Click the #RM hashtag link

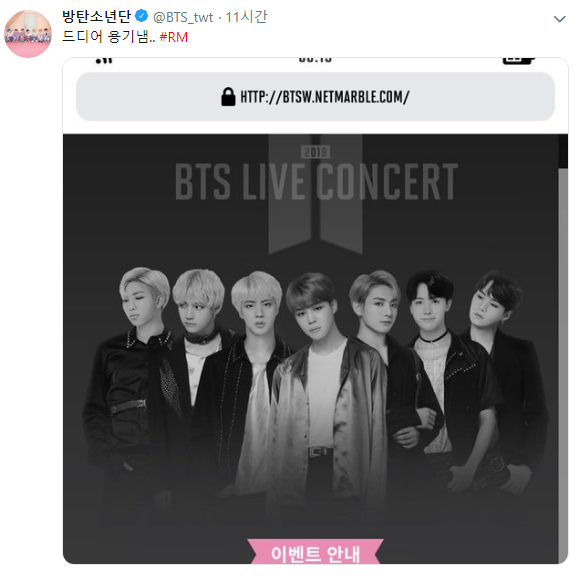point(173,37)
